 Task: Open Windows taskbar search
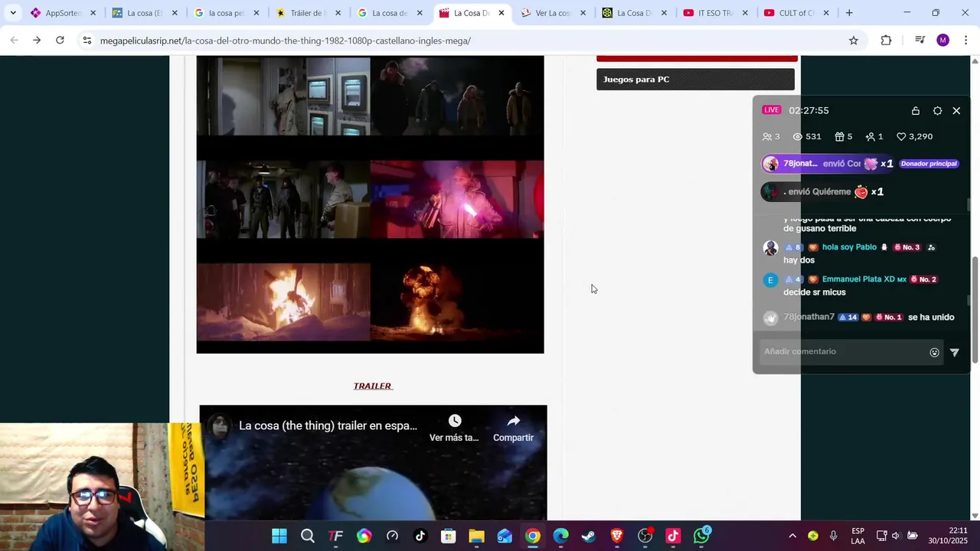point(308,536)
